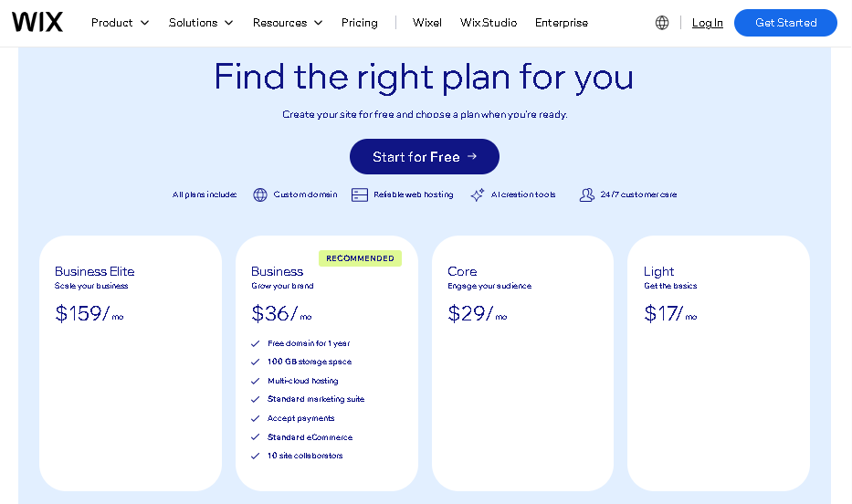Click the Custom domain globe icon
Screen dimensions: 852x504
click(260, 194)
